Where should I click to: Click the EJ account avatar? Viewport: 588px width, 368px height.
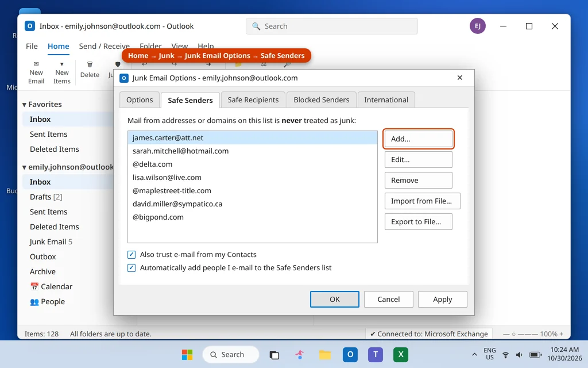(477, 26)
